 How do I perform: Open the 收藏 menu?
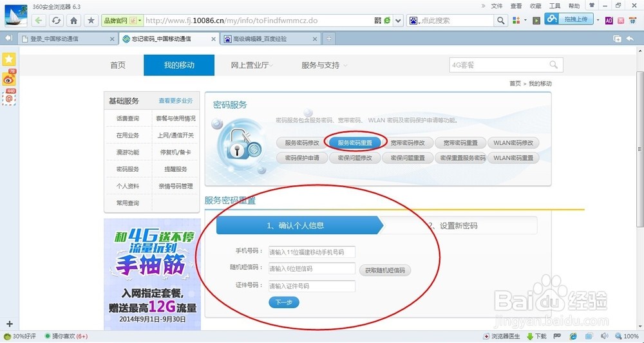[x=536, y=6]
